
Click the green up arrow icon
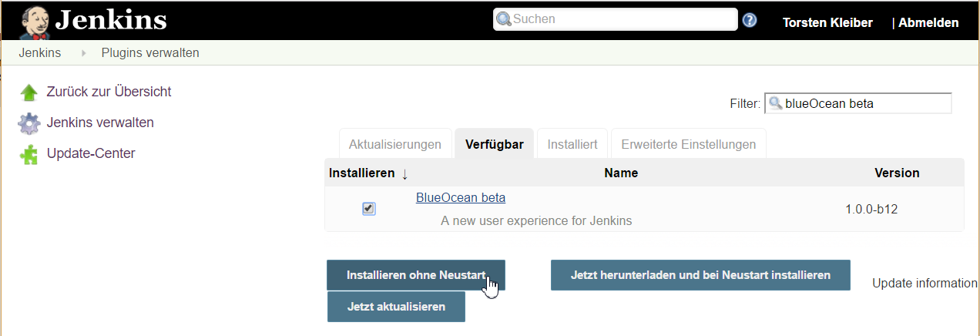29,92
